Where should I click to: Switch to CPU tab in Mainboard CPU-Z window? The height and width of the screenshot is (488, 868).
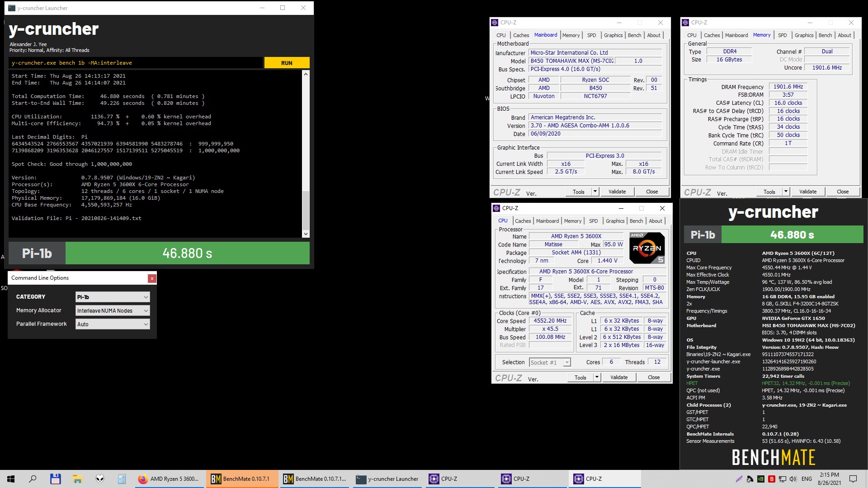(501, 35)
